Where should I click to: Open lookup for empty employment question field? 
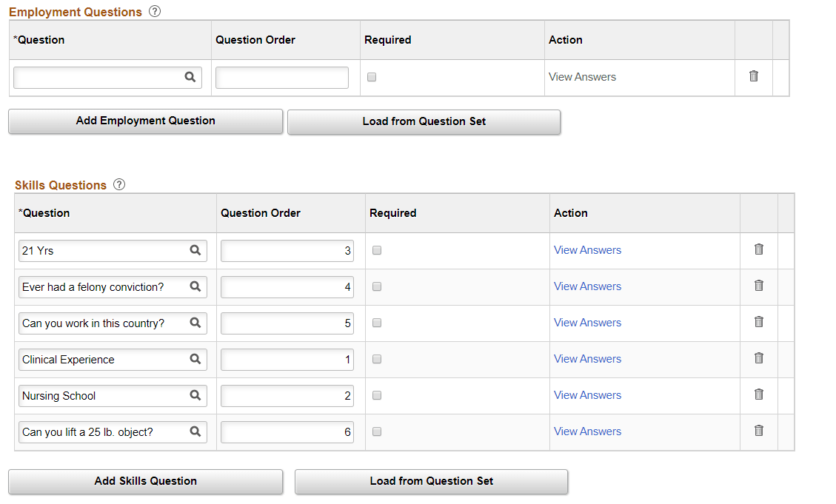pyautogui.click(x=190, y=76)
